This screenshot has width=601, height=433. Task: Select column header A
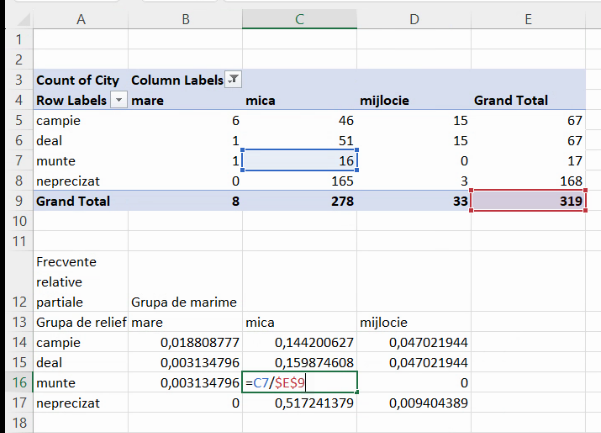click(x=79, y=19)
